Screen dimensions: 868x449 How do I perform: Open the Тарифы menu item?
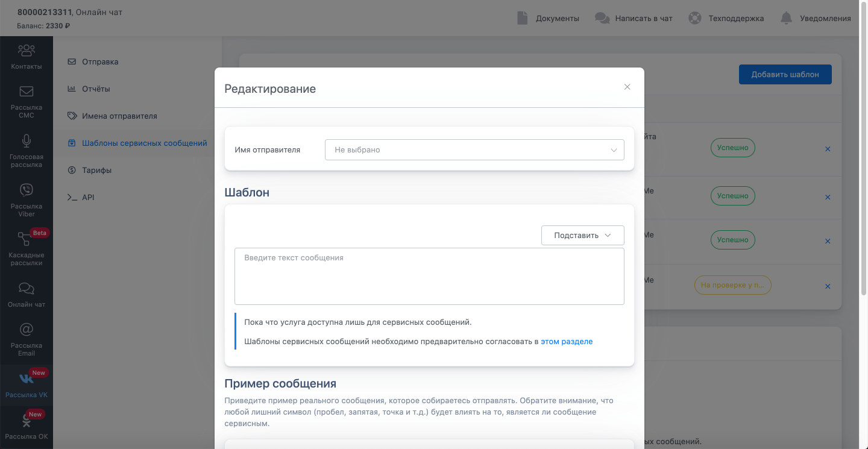(96, 170)
